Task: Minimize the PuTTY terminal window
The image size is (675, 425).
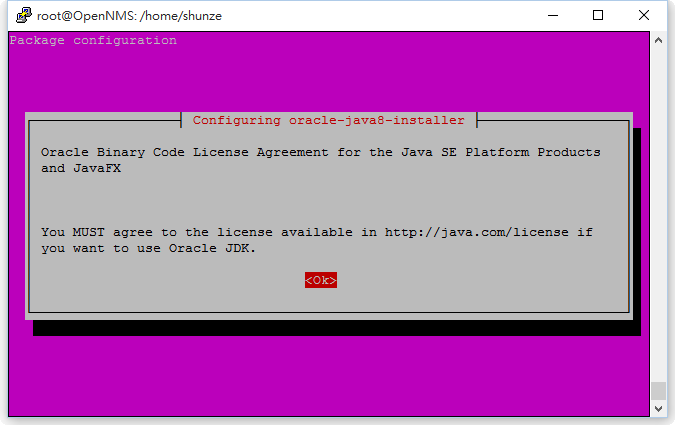Action: (553, 16)
